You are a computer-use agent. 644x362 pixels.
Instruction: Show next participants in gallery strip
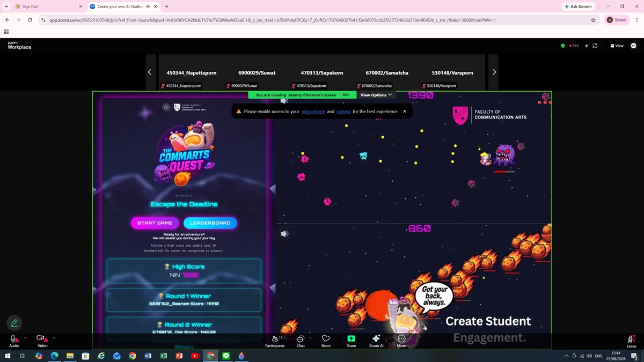tap(494, 72)
